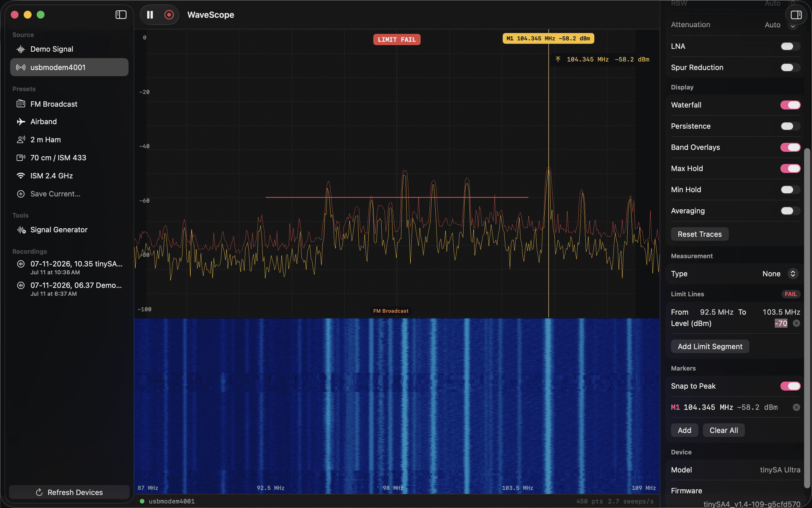This screenshot has width=812, height=508.
Task: Enable the Averaging switch
Action: pyautogui.click(x=790, y=211)
